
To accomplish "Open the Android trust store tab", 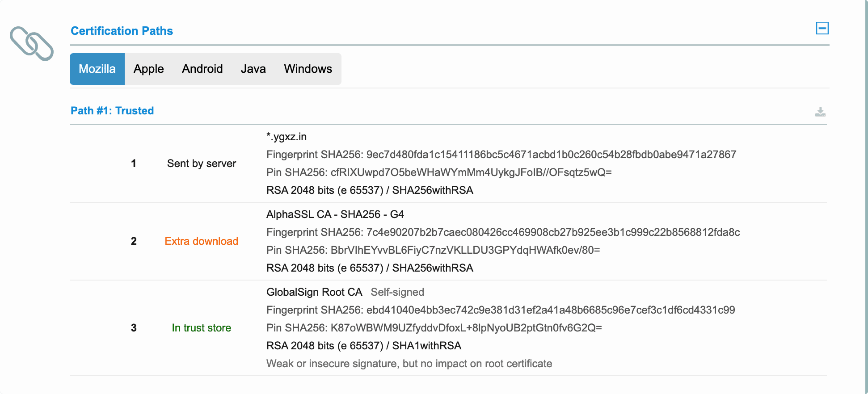I will (202, 69).
